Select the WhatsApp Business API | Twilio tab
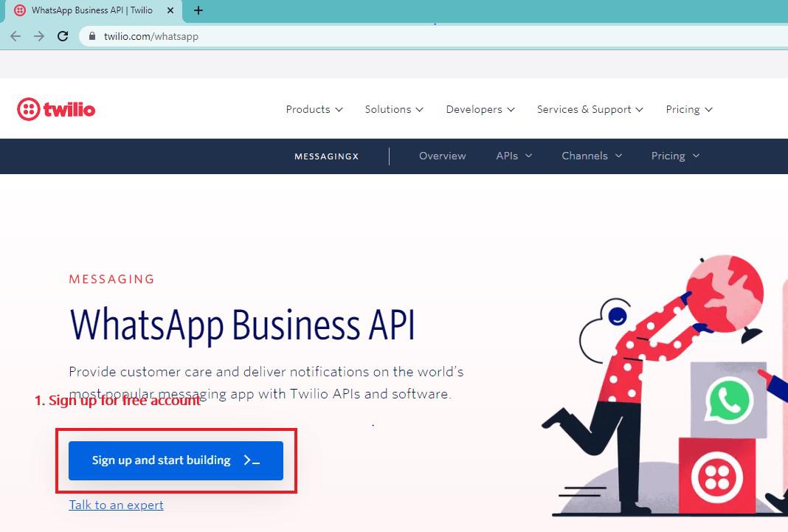The height and width of the screenshot is (532, 788). point(94,10)
